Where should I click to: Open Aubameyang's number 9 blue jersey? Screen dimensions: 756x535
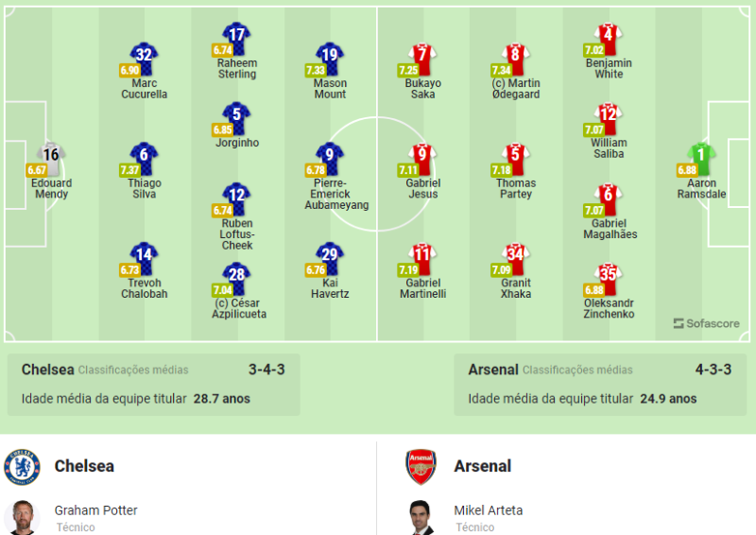pos(330,155)
